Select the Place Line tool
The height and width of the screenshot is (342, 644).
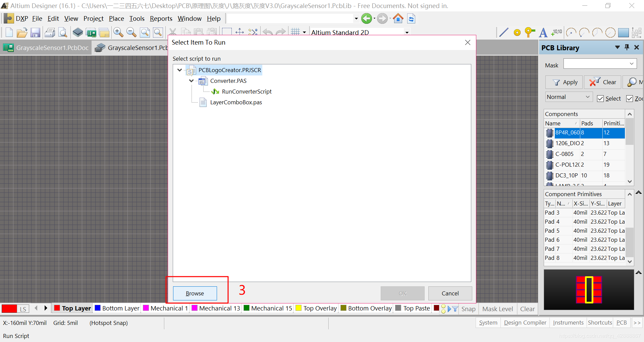[503, 33]
